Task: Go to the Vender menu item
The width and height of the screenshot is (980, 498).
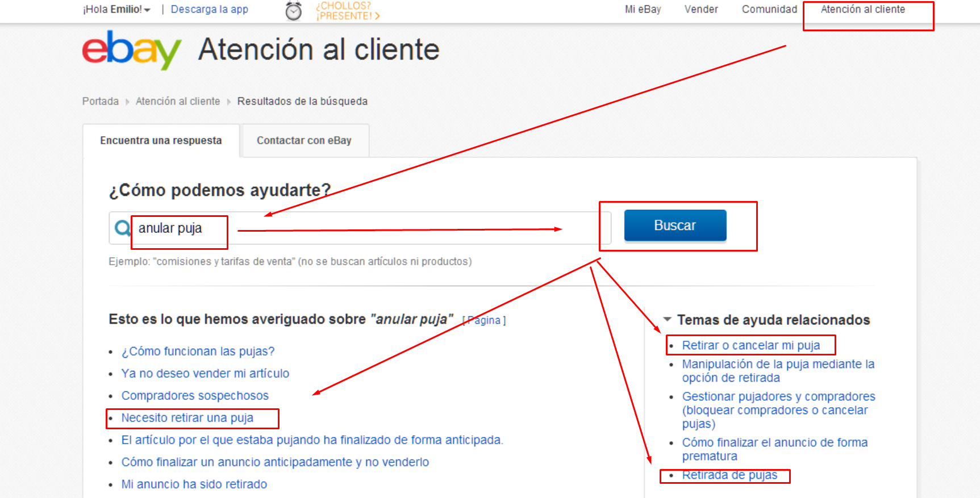Action: click(x=701, y=9)
